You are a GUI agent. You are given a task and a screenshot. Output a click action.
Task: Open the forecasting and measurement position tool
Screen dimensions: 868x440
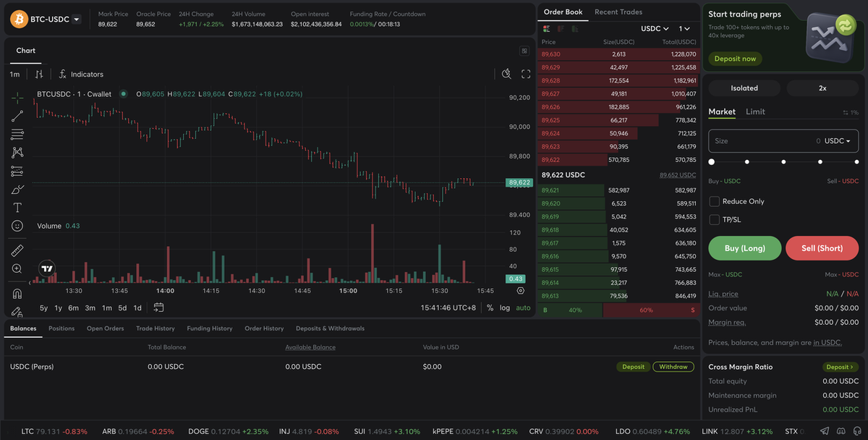click(x=17, y=172)
